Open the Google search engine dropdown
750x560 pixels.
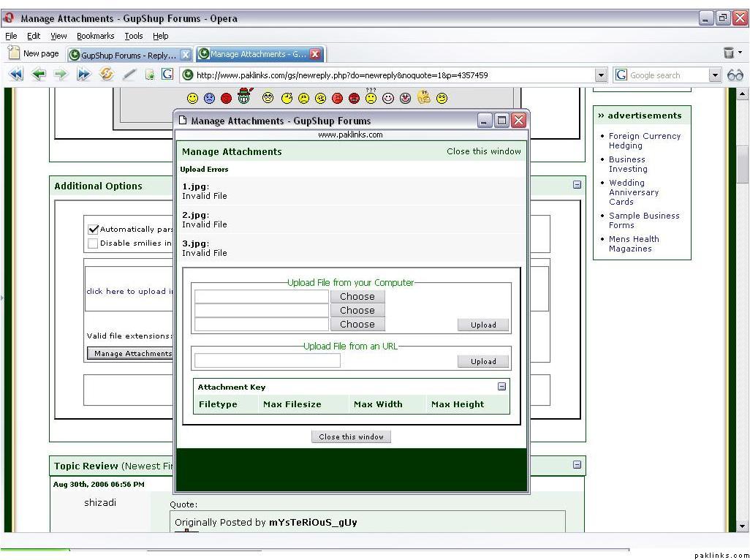point(715,75)
